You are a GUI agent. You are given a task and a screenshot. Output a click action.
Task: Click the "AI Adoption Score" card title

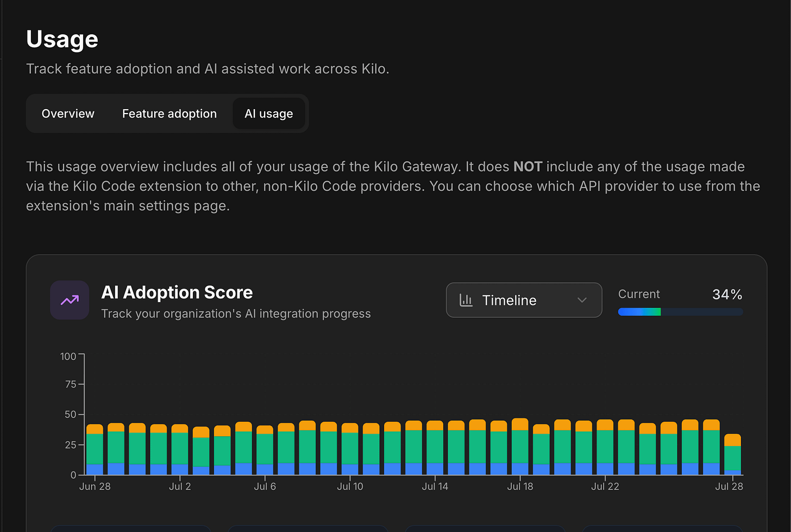[x=177, y=292]
